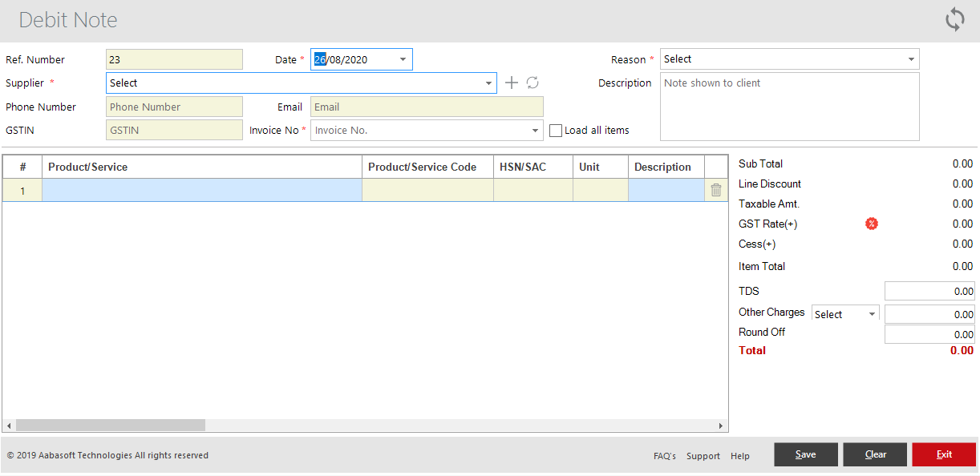Refresh the Debit Note form using sync icon
Image resolution: width=980 pixels, height=476 pixels.
pos(954,18)
